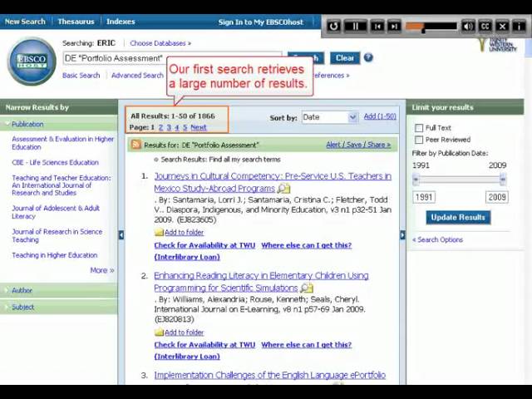Click the Clear button
The width and height of the screenshot is (532, 399).
345,58
